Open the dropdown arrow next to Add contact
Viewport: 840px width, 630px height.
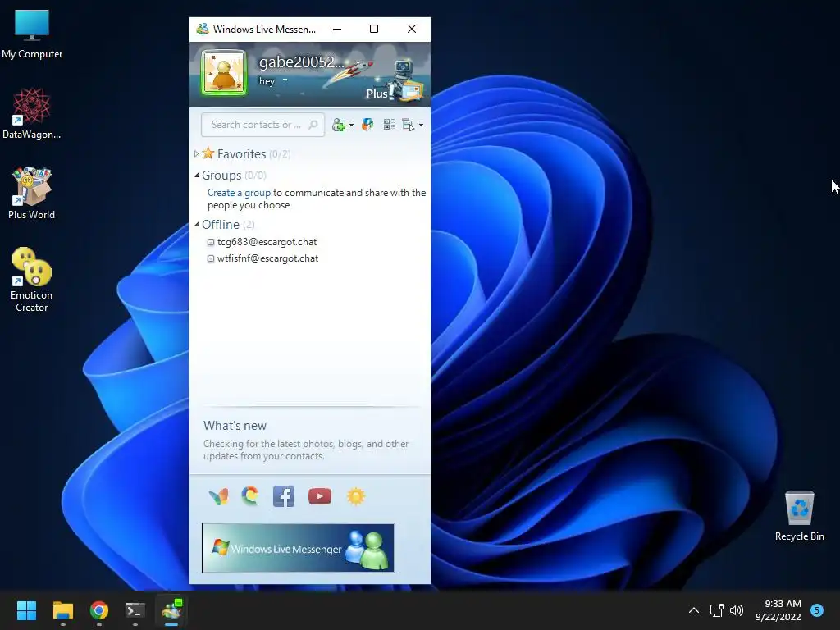click(351, 126)
